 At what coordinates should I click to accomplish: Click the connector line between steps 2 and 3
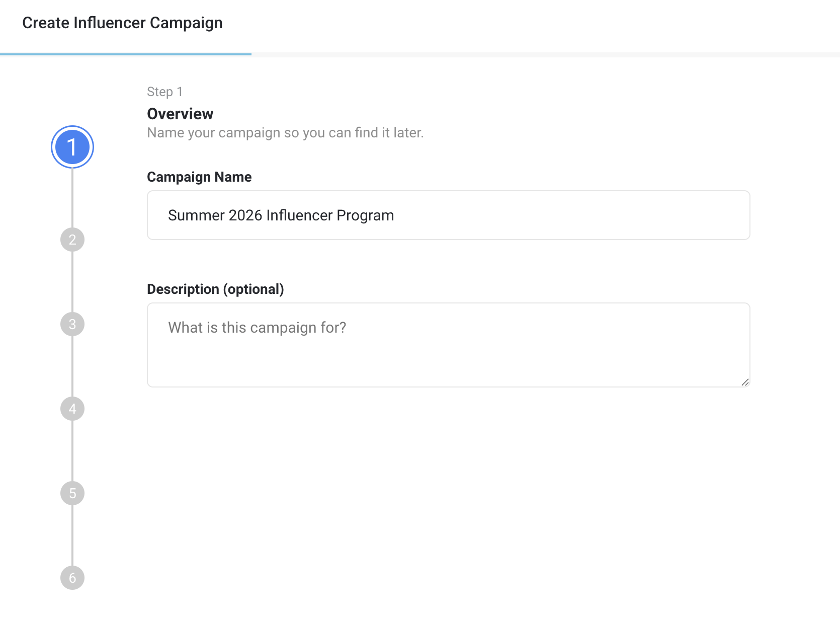[72, 282]
